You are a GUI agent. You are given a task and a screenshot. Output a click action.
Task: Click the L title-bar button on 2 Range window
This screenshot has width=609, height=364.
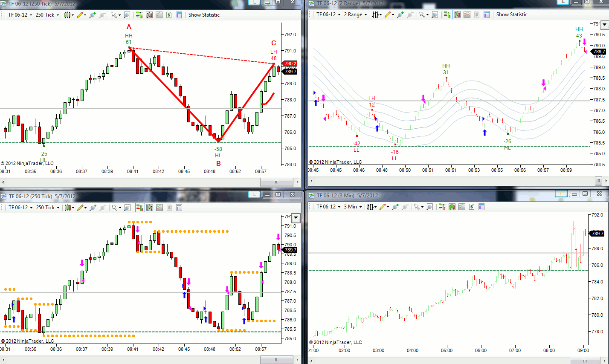[563, 2]
